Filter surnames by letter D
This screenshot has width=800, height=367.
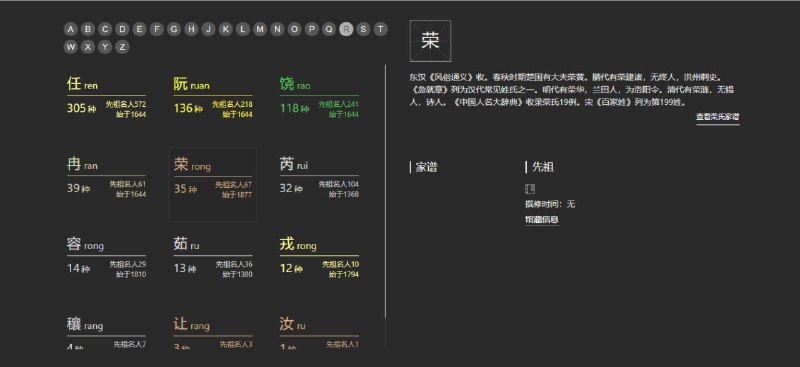click(122, 29)
